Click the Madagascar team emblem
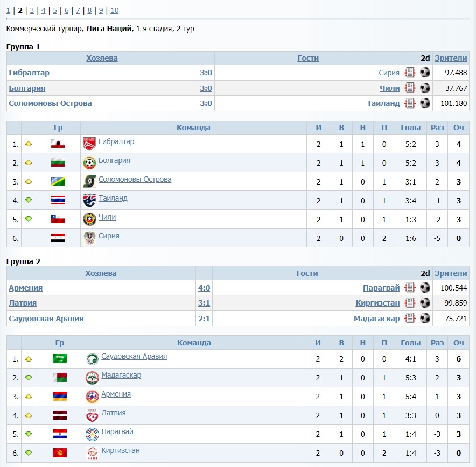Viewport: 476px width, 467px height. 92,378
